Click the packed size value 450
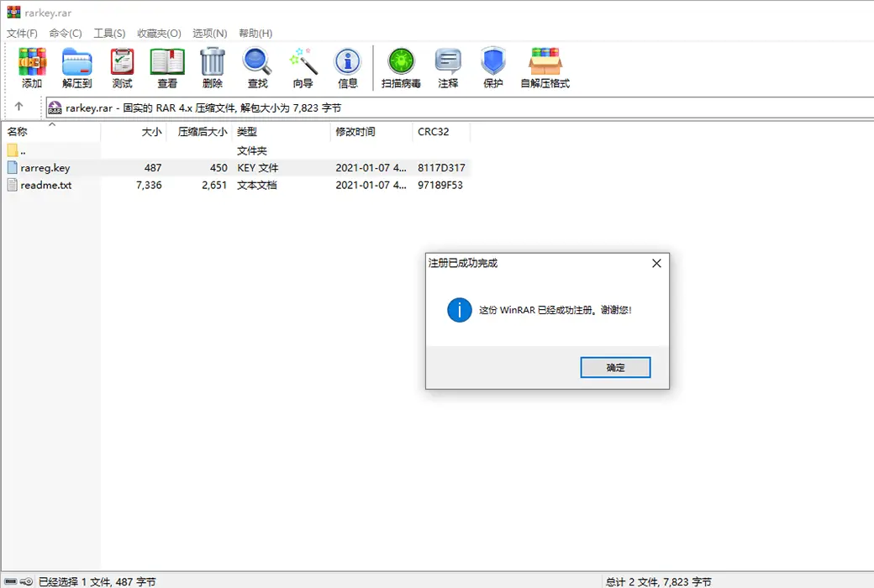The height and width of the screenshot is (588, 874). [x=218, y=168]
